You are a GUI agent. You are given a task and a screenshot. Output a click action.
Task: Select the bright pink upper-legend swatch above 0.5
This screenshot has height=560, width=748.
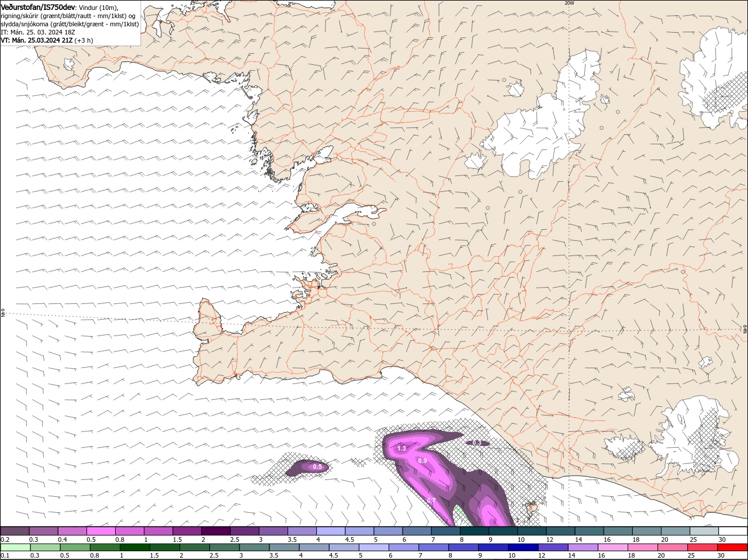(x=101, y=531)
